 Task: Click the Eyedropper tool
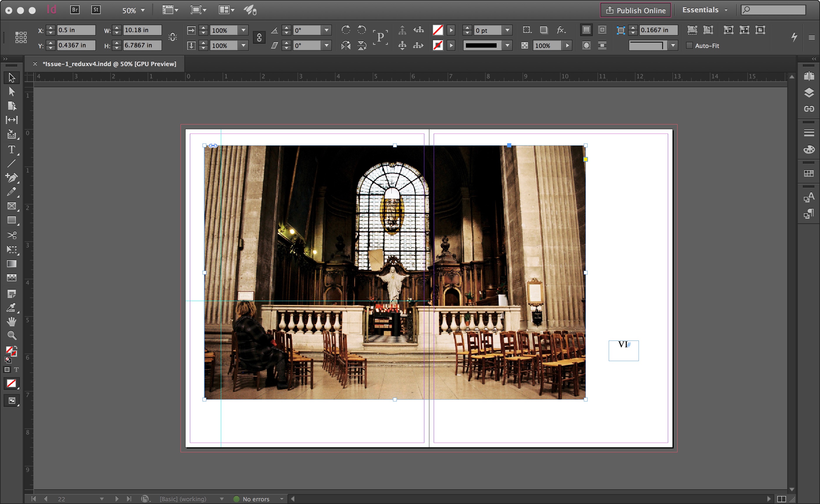12,307
